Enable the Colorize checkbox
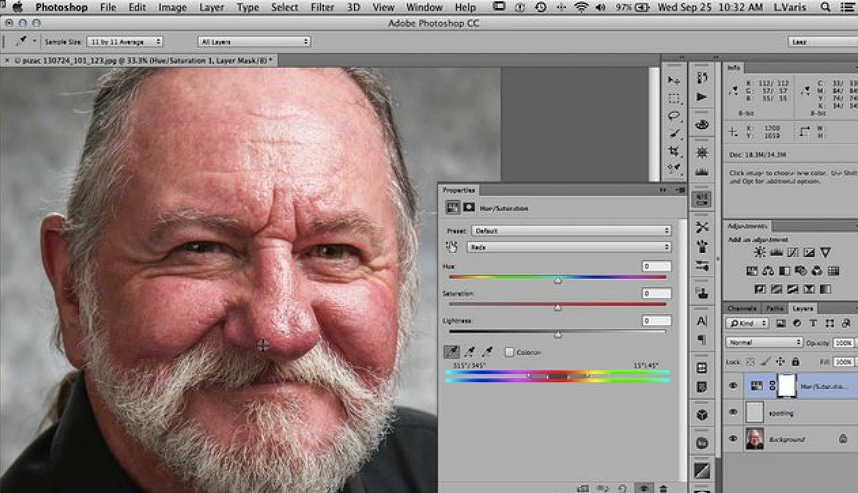Image resolution: width=858 pixels, height=493 pixels. coord(510,352)
